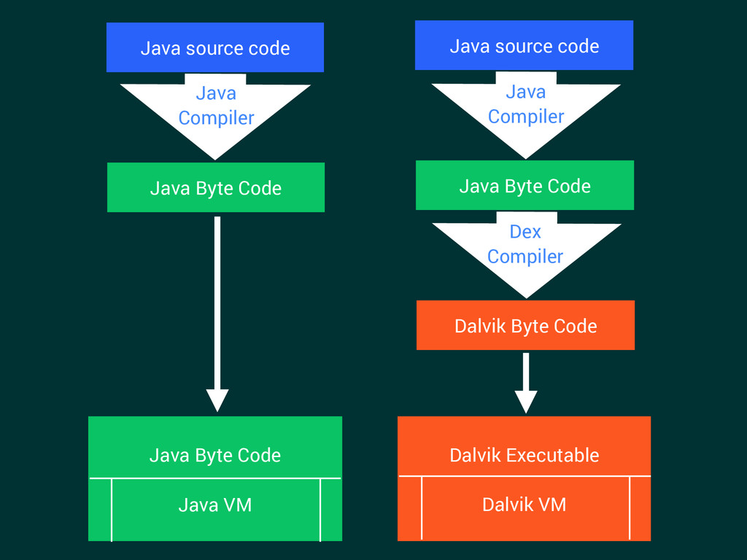The height and width of the screenshot is (560, 747).
Task: Click the right column's Java Byte Code box
Action: [x=525, y=185]
